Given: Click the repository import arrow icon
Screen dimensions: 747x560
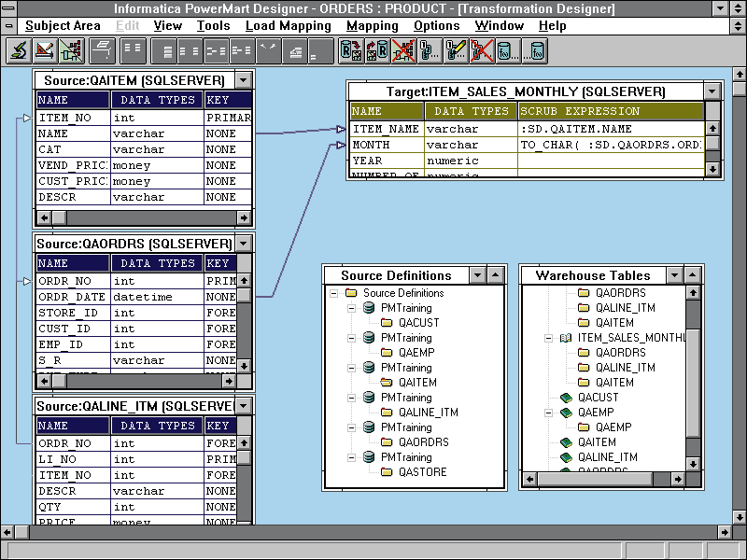Looking at the screenshot, I should (377, 50).
